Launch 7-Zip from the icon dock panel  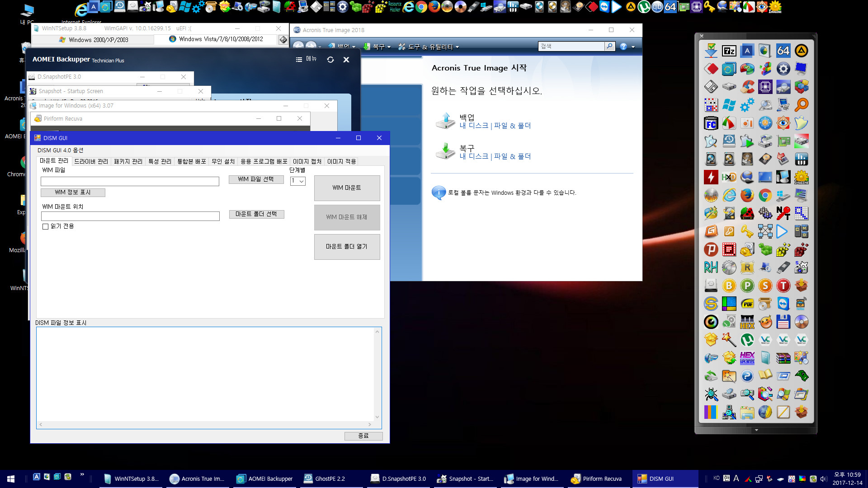point(729,51)
